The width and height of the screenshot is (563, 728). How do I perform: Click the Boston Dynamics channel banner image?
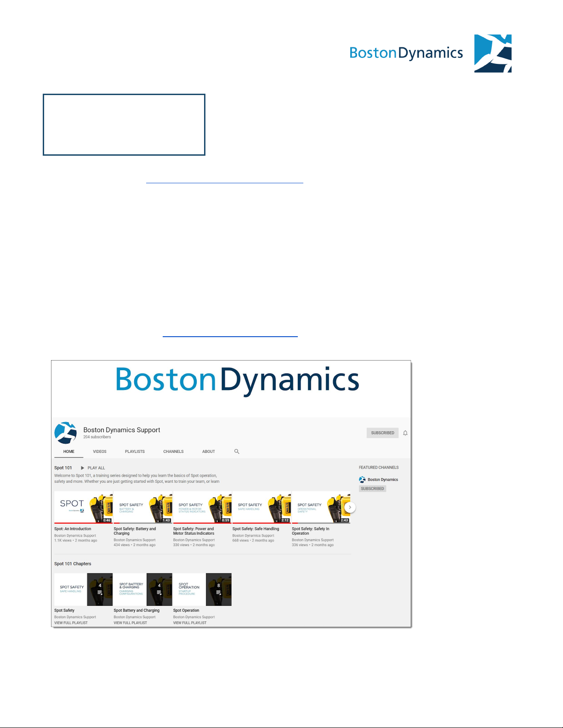point(231,389)
